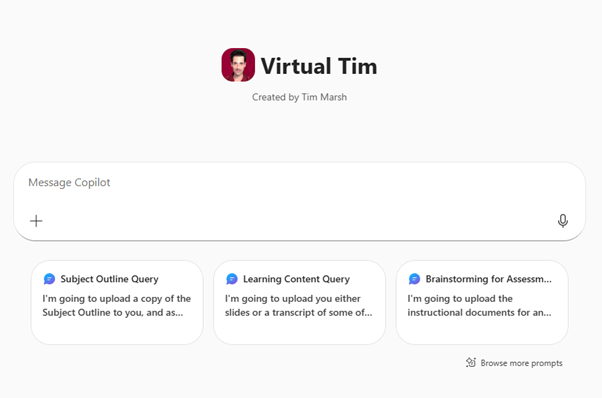Choose the Brainstorming for Assessm... prompt card
Viewport: 602px width, 398px height.
pos(482,302)
